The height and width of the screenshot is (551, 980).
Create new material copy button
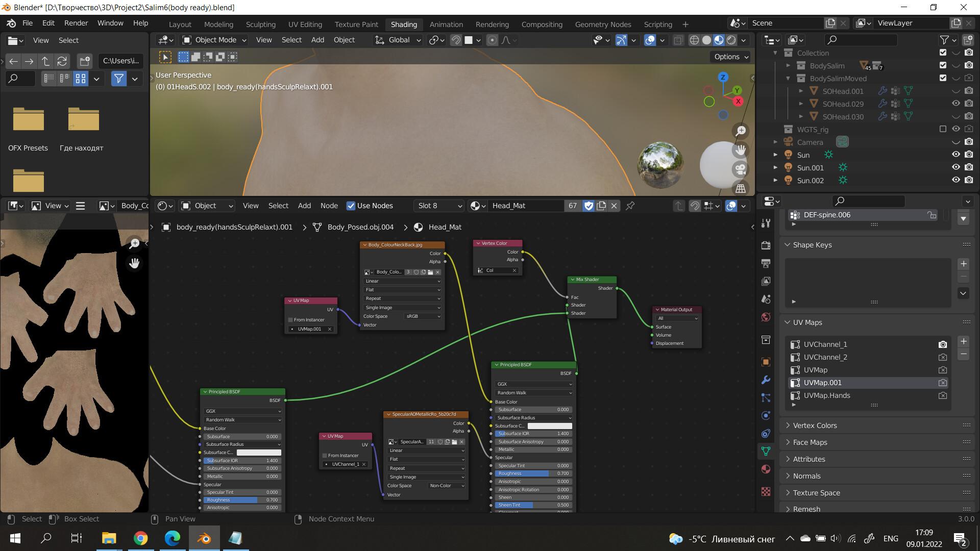[x=601, y=206]
